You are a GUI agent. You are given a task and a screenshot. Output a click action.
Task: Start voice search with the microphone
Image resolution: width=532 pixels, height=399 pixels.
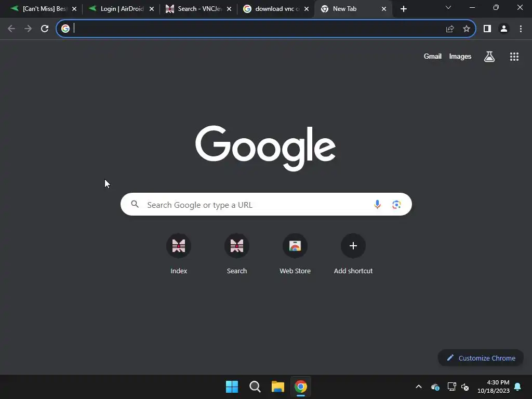[x=377, y=204]
